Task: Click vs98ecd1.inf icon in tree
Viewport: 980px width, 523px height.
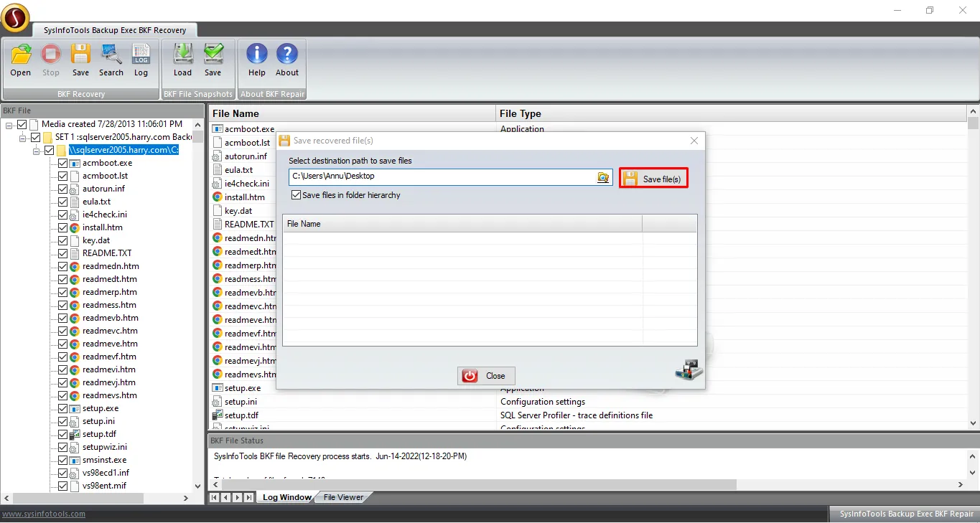Action: 75,473
